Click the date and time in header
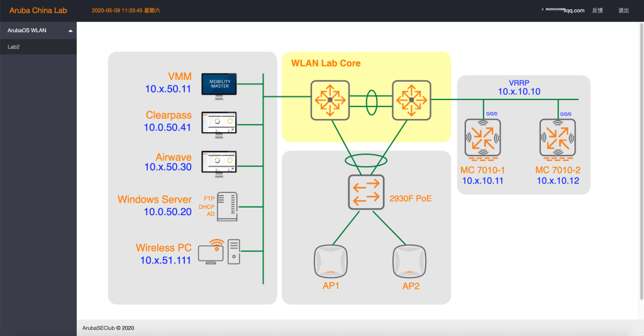Viewport: 644px width, 336px height. [126, 11]
